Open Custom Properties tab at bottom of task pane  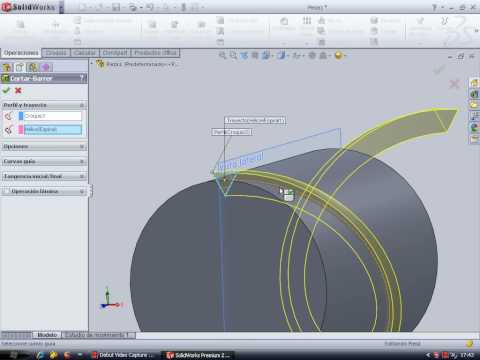[x=474, y=139]
